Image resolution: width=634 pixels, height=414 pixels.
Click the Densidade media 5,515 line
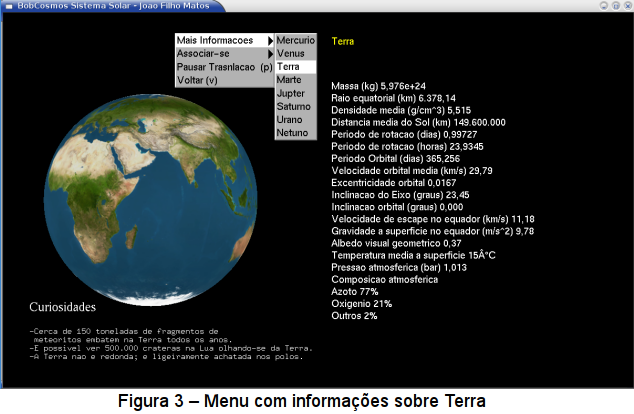point(401,110)
